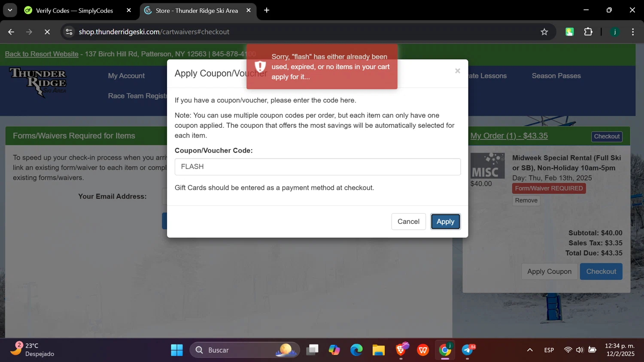Viewport: 644px width, 362px height.
Task: Open the tab search dropdown
Action: click(x=10, y=10)
